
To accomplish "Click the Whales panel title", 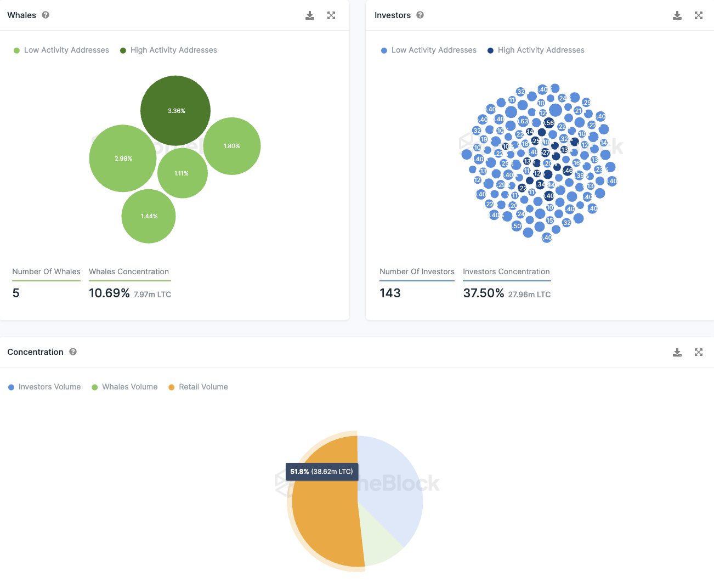I will point(21,15).
